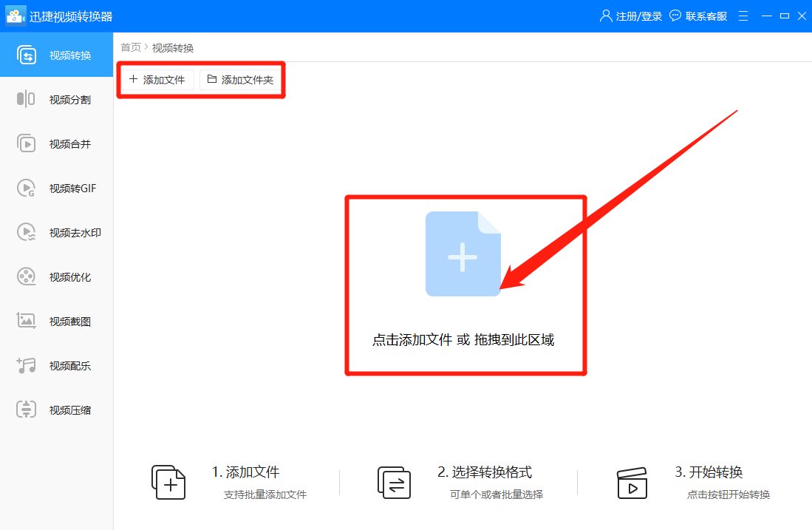The width and height of the screenshot is (812, 530).
Task: Open the hamburger menu in the title bar
Action: click(743, 16)
